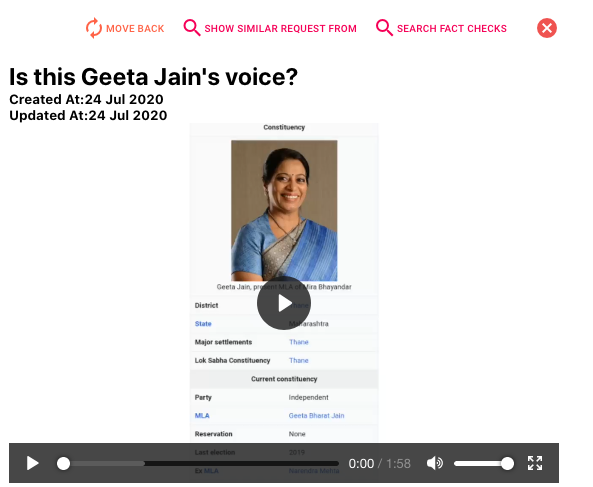Select the MOVE BACK label
593x487 pixels.
(x=135, y=29)
